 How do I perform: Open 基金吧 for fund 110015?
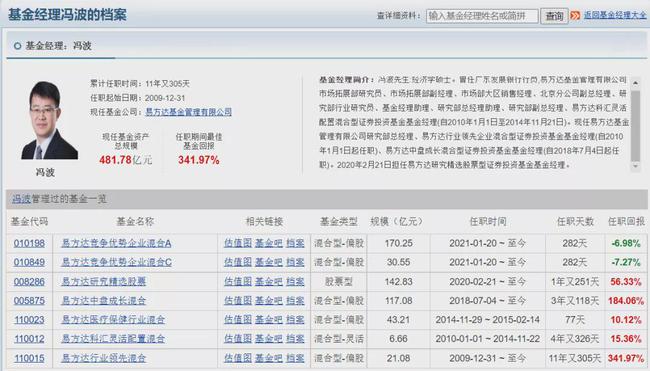pyautogui.click(x=269, y=358)
